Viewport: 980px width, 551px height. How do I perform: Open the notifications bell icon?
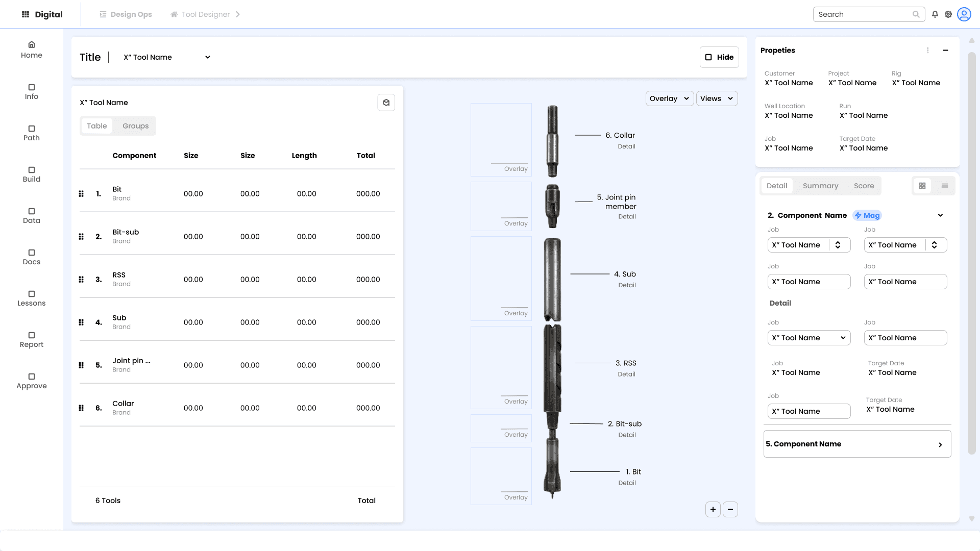pos(935,14)
